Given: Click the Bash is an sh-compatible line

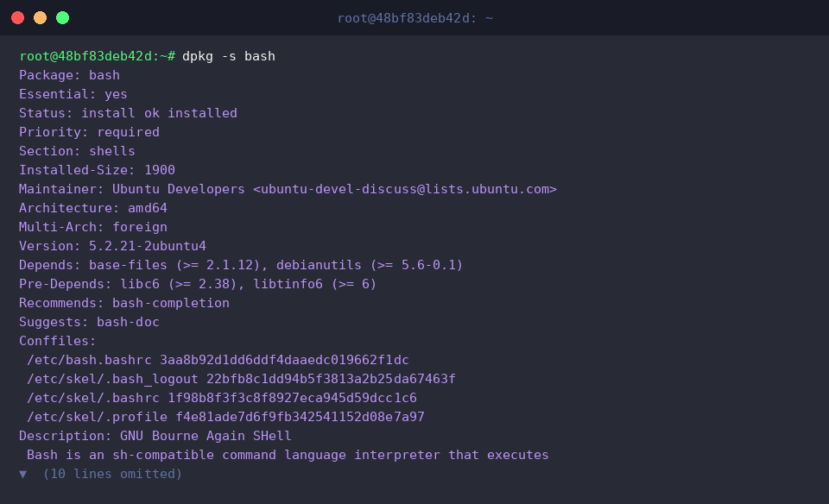Looking at the screenshot, I should (x=288, y=456).
